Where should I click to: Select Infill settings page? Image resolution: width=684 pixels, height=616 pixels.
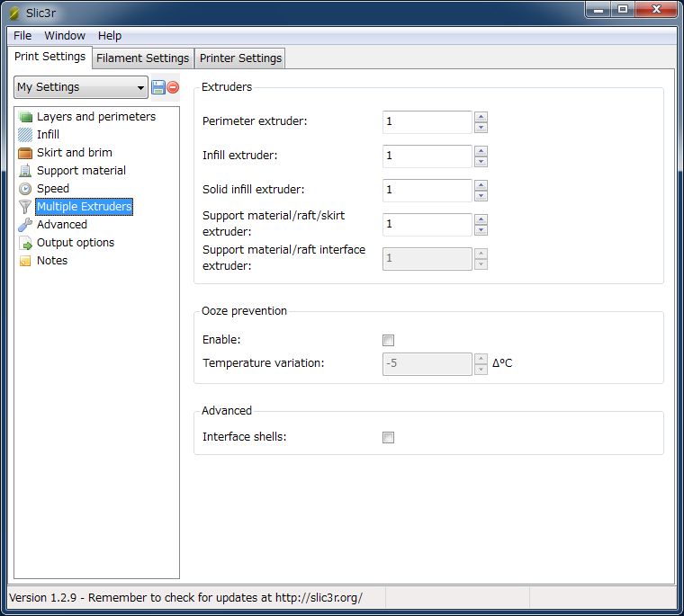tap(48, 135)
